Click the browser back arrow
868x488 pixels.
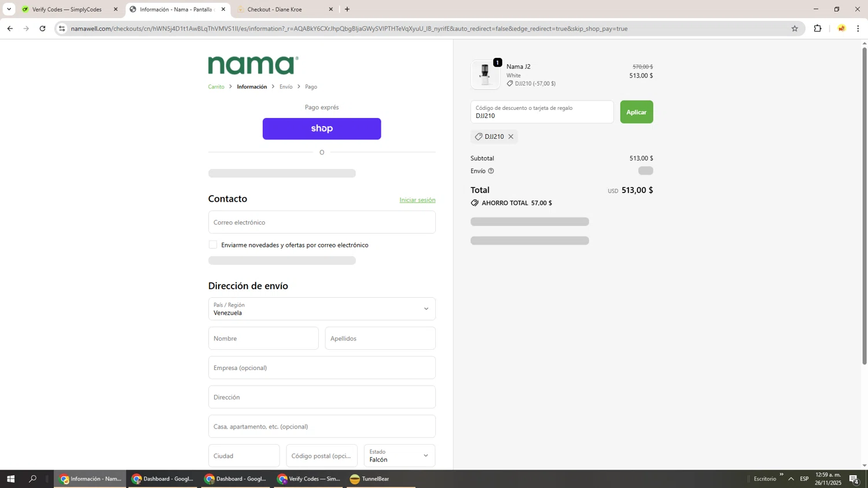[10, 28]
